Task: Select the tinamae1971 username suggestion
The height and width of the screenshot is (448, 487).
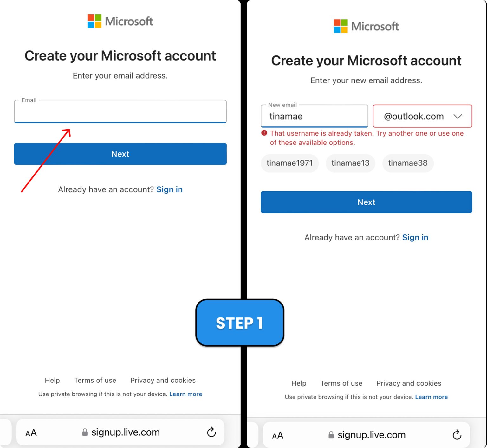Action: coord(289,163)
